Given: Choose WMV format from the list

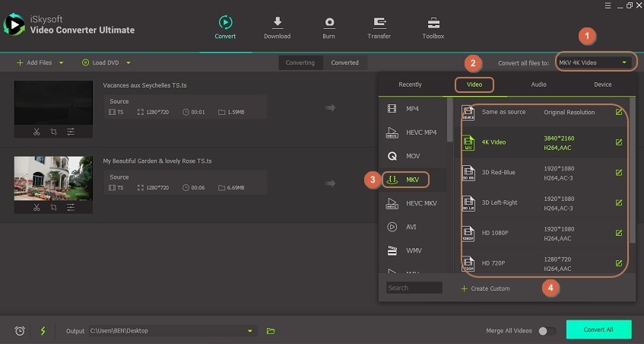Looking at the screenshot, I should click(x=412, y=250).
